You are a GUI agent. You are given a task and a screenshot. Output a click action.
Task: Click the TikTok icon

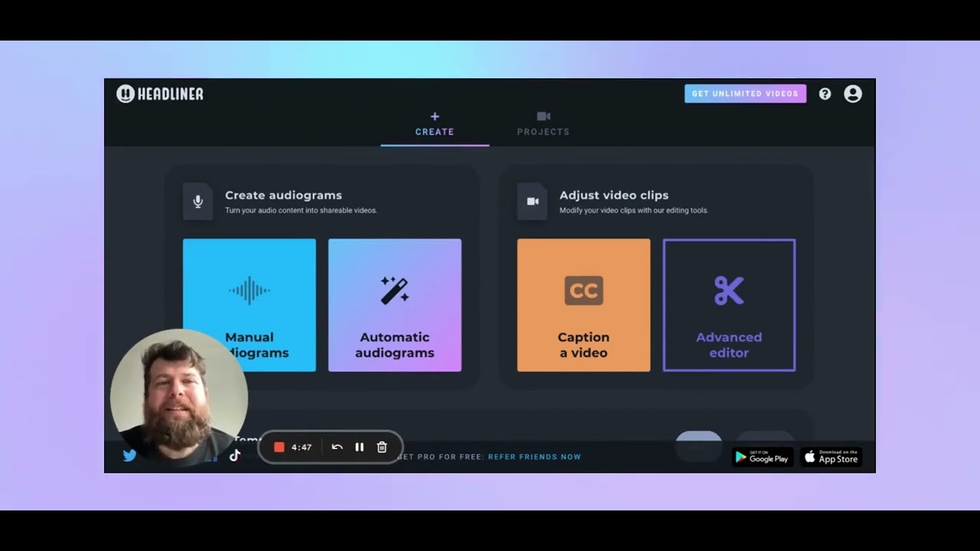(235, 455)
